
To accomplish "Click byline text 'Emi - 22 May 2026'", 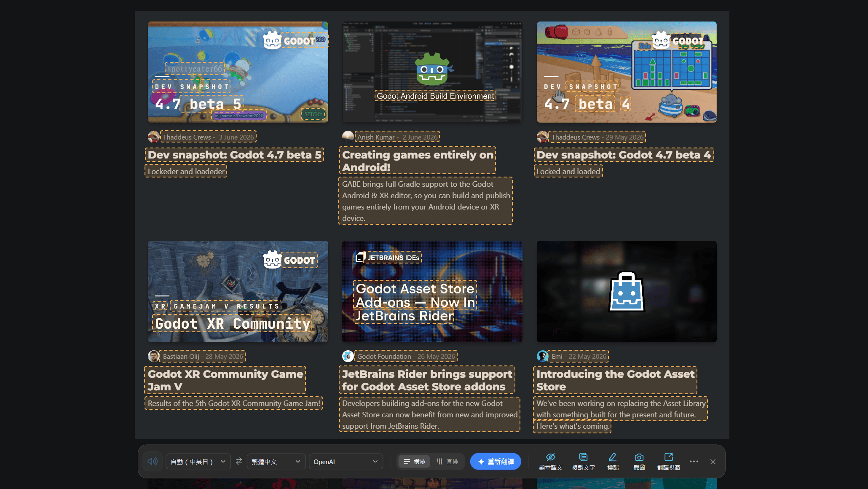I will tap(579, 356).
